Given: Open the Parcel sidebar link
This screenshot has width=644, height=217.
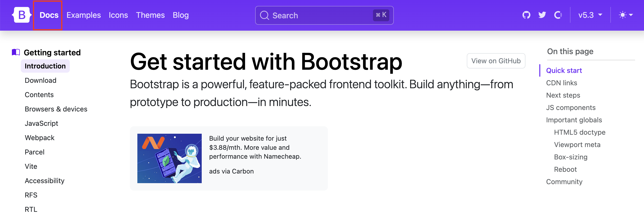Looking at the screenshot, I should [34, 152].
